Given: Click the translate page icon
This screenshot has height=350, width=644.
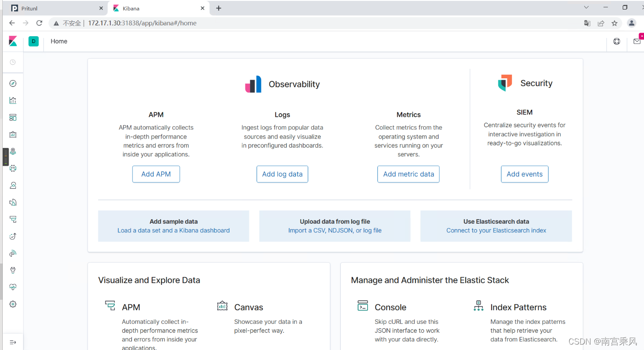Looking at the screenshot, I should tap(587, 23).
